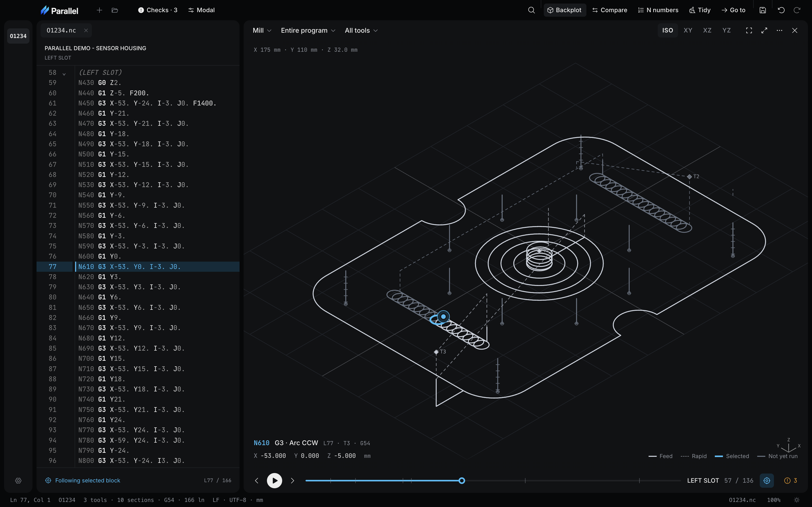Toggle the follow-selected-block target button
This screenshot has width=812, height=507.
coord(767,481)
